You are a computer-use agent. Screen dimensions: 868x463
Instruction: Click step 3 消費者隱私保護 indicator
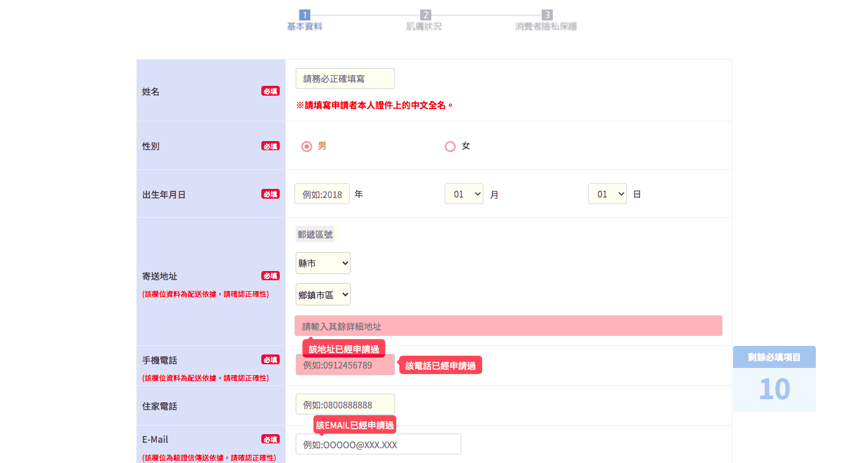coord(546,20)
